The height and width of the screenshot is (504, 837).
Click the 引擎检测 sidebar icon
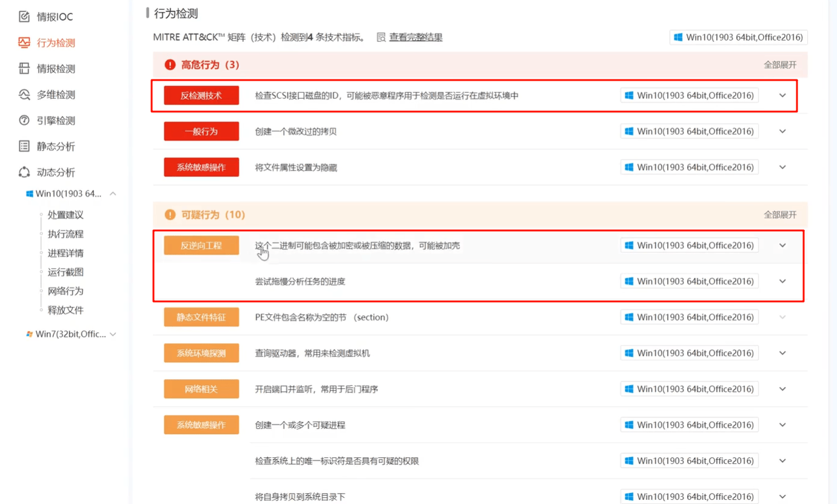point(24,120)
